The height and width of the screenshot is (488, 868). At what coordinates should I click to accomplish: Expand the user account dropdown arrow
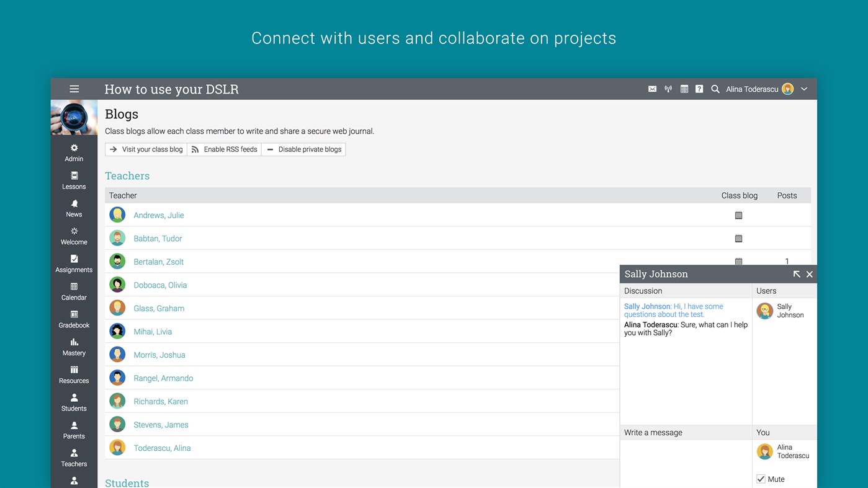click(x=804, y=89)
